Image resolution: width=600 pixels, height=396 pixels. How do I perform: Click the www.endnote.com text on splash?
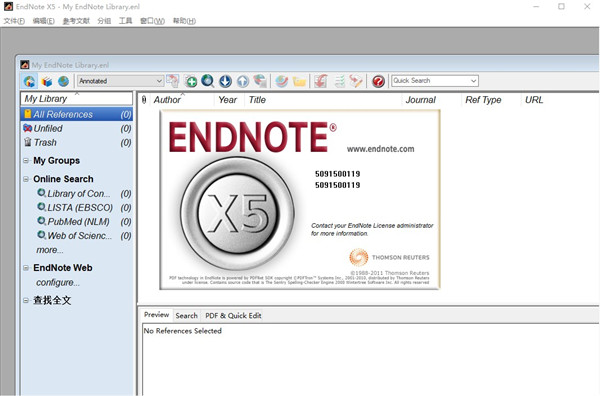click(380, 149)
